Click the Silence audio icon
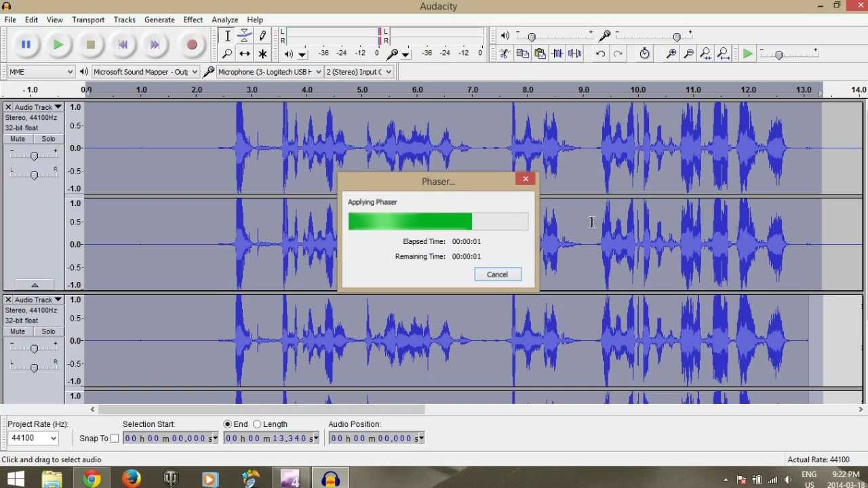The width and height of the screenshot is (868, 488). [x=575, y=54]
